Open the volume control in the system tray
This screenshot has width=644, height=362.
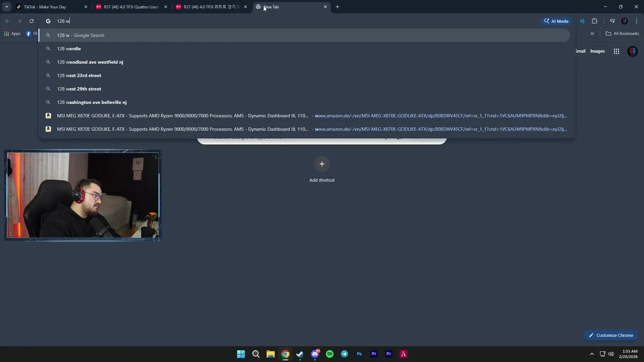(x=611, y=354)
